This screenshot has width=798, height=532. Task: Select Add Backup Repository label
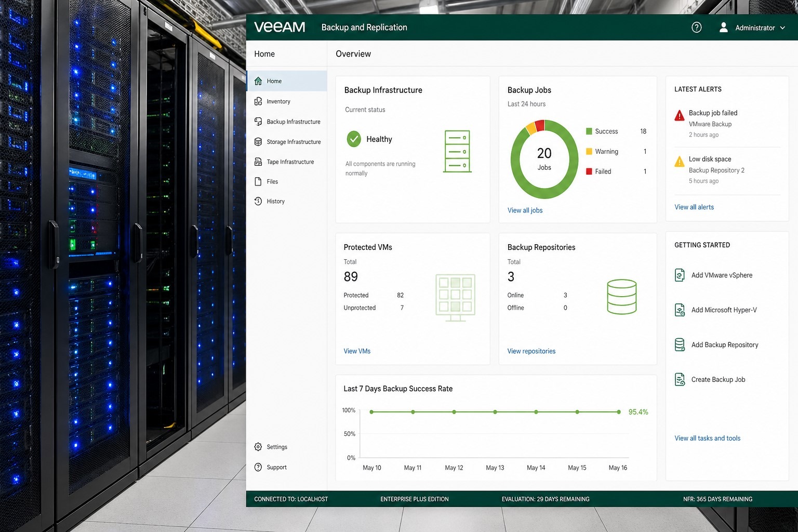pyautogui.click(x=725, y=345)
